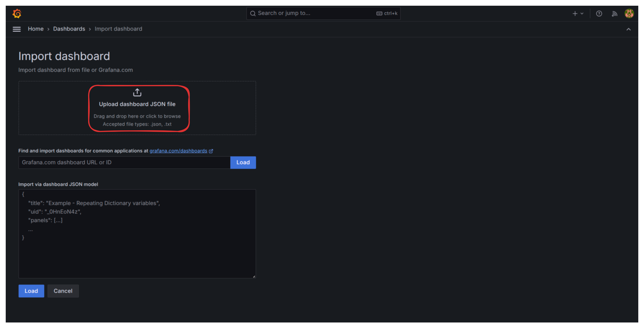Viewport: 644px width, 328px height.
Task: Open your profile avatar menu
Action: click(x=630, y=13)
